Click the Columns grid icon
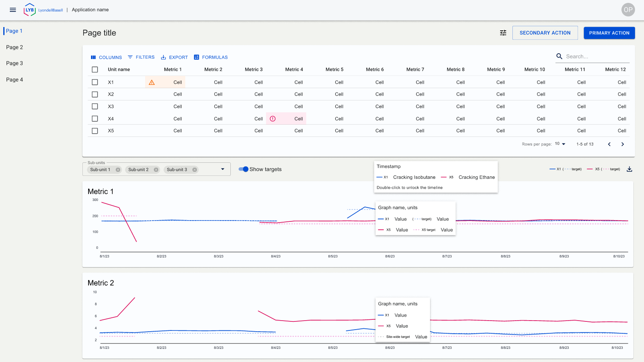The width and height of the screenshot is (644, 362). [x=93, y=57]
